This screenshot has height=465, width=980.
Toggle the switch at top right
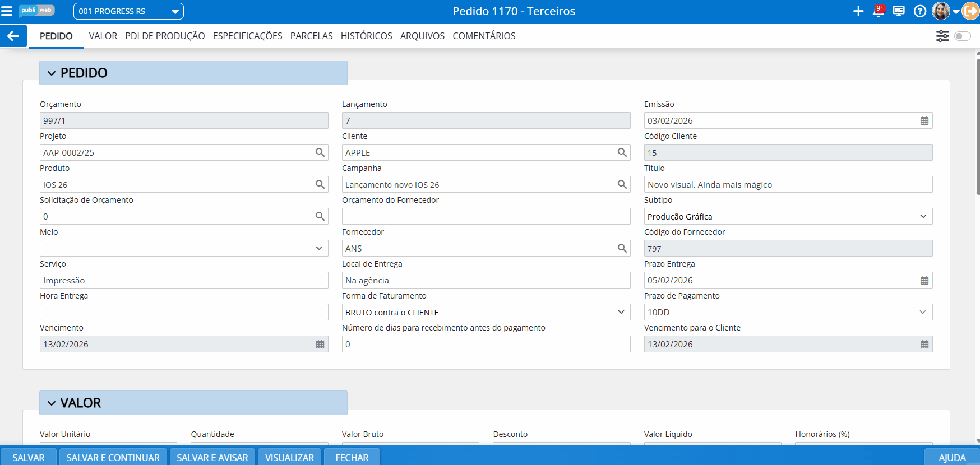pyautogui.click(x=962, y=36)
